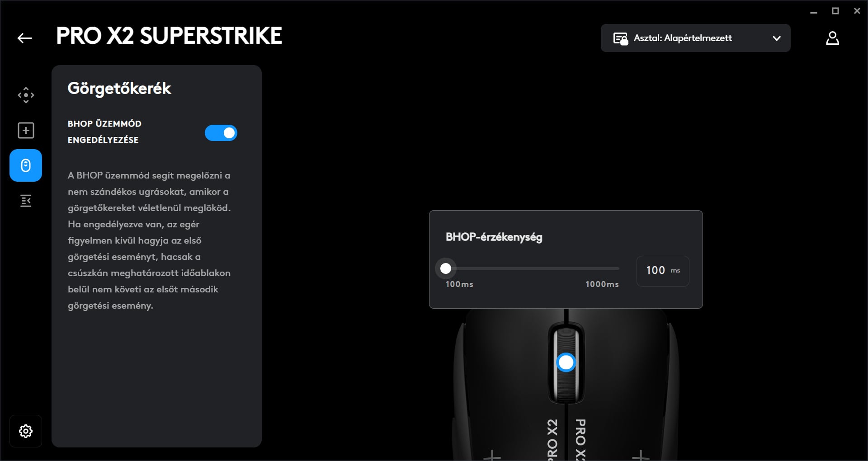This screenshot has height=461, width=868.
Task: Click the PRO X2 SUPERSTRIKE title
Action: (169, 36)
